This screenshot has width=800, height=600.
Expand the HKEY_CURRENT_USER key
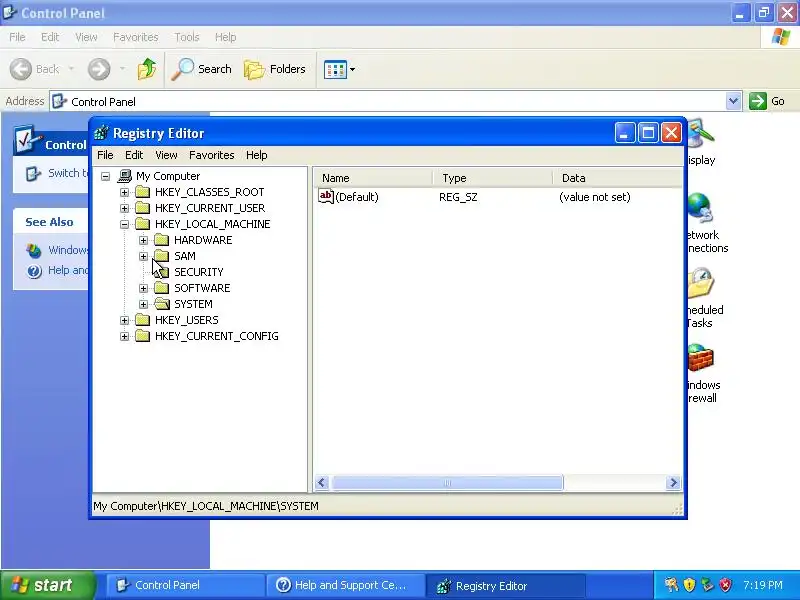pos(124,208)
